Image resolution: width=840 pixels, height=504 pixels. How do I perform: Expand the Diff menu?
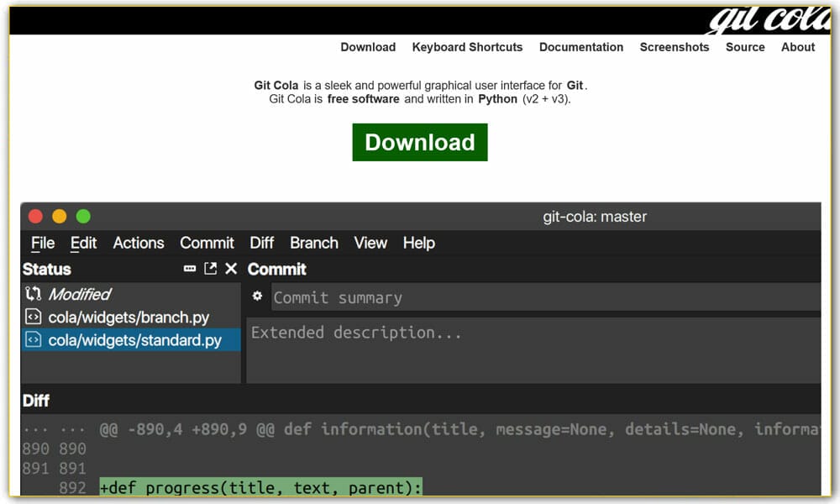tap(261, 243)
